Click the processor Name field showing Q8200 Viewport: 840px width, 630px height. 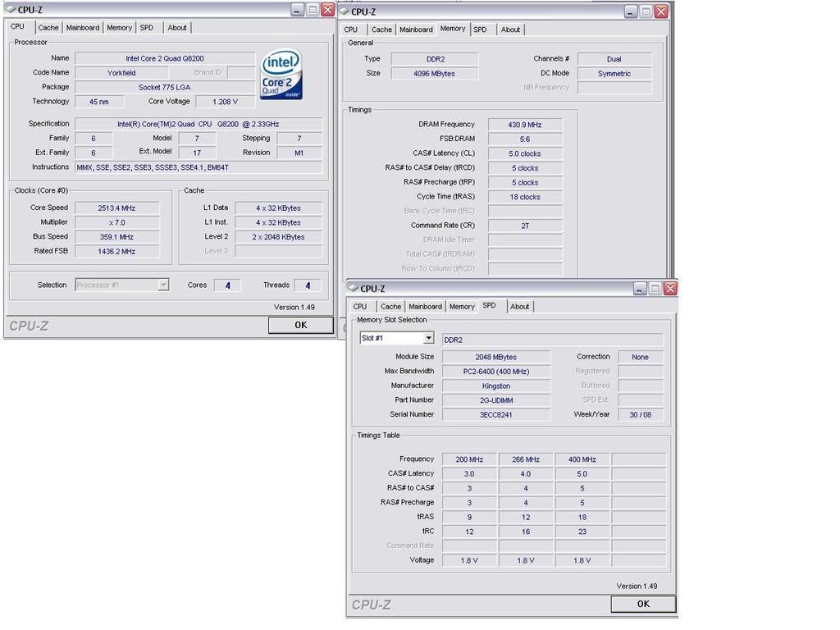click(x=164, y=58)
